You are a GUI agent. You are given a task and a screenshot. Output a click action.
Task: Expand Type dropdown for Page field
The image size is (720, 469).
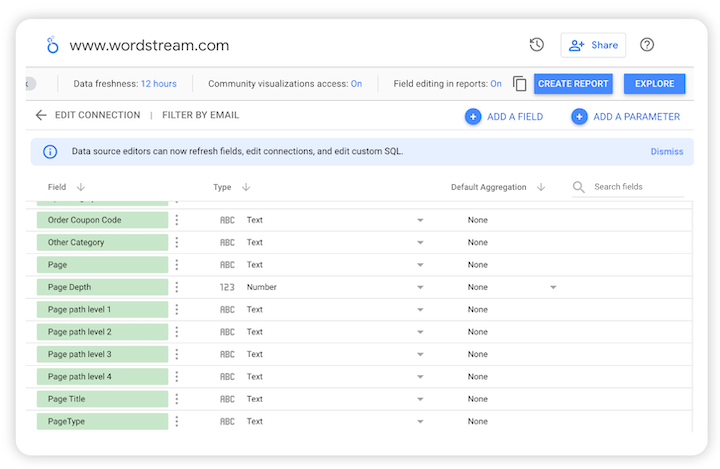(x=420, y=265)
